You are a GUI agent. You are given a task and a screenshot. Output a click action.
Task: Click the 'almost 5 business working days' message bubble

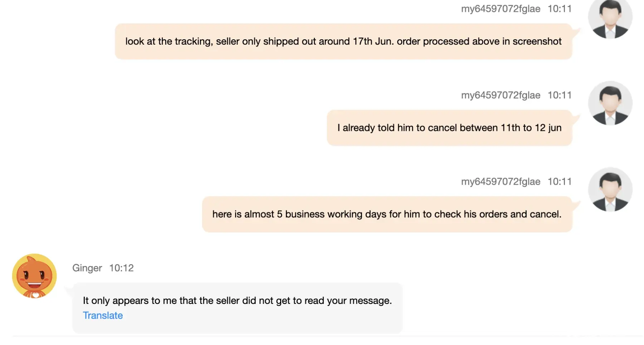386,214
